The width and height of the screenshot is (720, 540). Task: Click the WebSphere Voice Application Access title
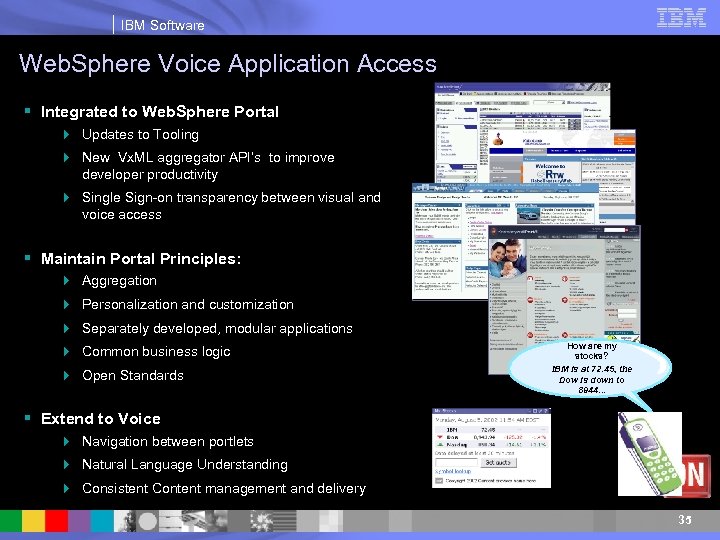pos(228,63)
